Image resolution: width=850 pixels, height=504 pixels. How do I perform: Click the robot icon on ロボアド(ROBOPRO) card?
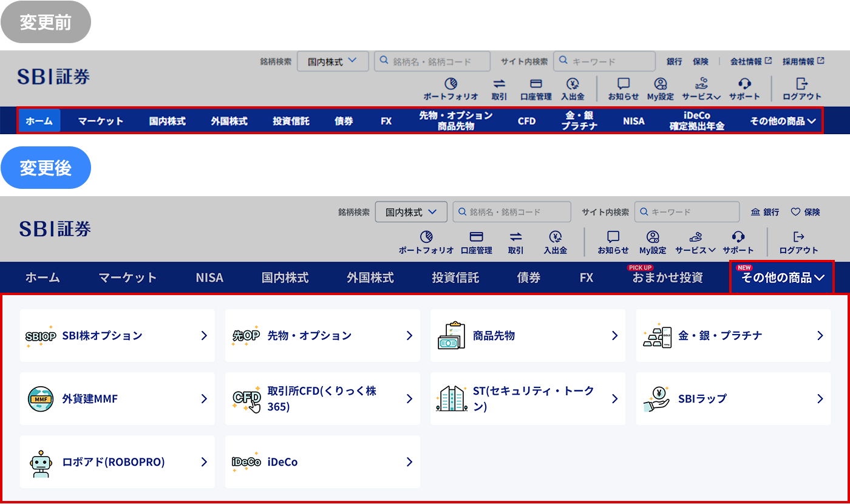(x=41, y=463)
